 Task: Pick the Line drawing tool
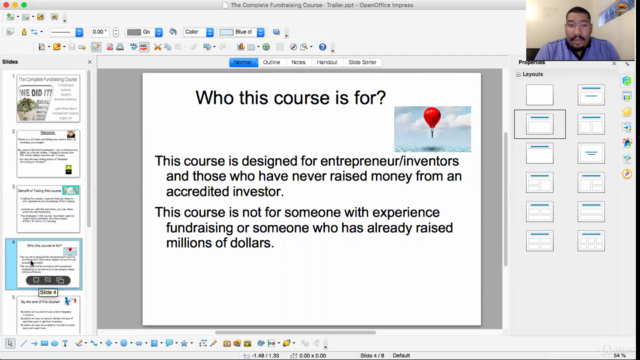pos(24,344)
